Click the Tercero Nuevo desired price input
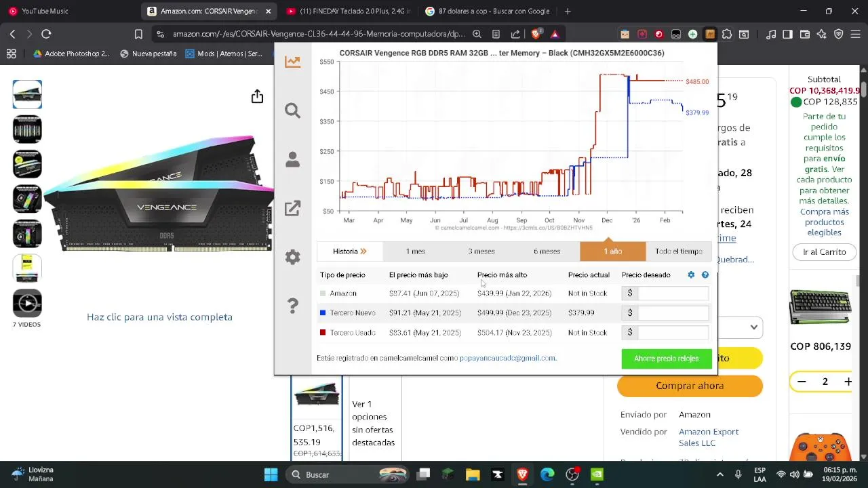868x488 pixels. coord(673,313)
